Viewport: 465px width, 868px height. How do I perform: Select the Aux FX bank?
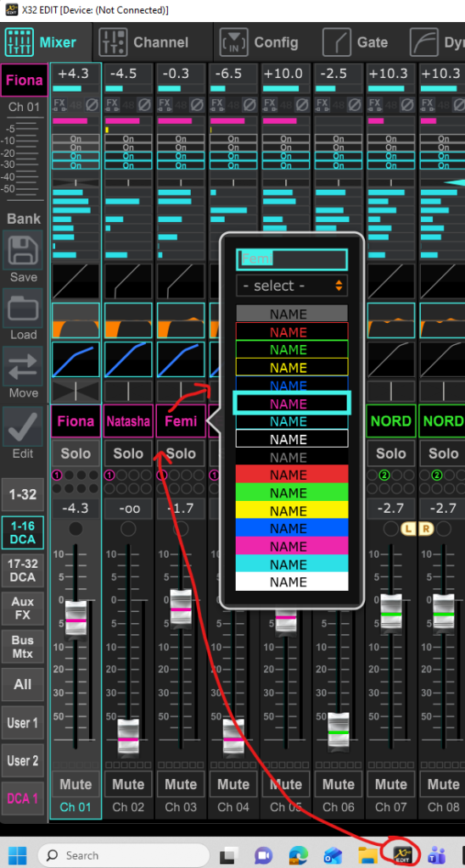(x=23, y=609)
